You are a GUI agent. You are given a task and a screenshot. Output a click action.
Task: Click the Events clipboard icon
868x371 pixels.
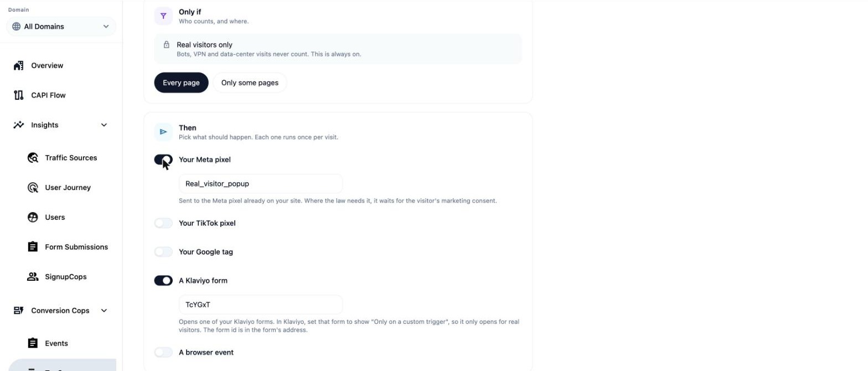click(x=33, y=343)
